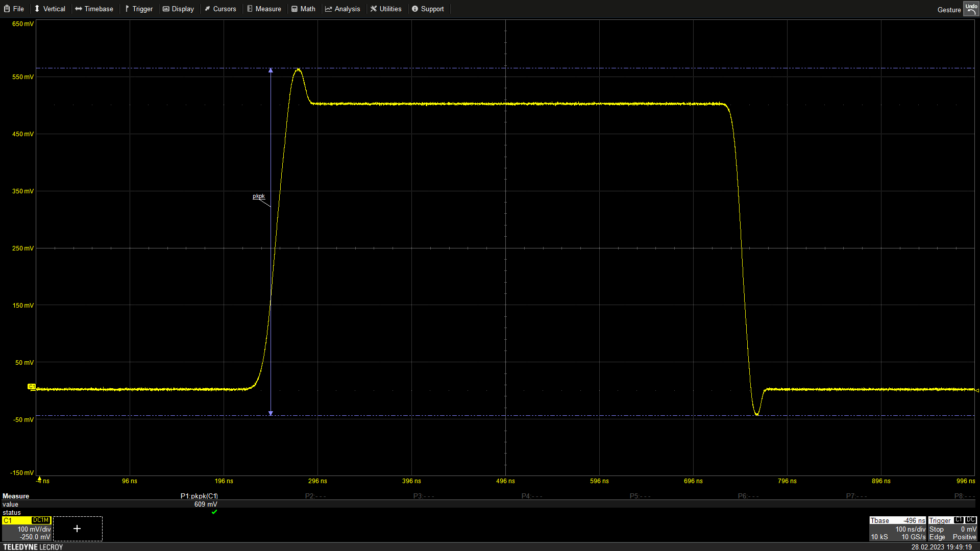Open the Support menu

[428, 9]
